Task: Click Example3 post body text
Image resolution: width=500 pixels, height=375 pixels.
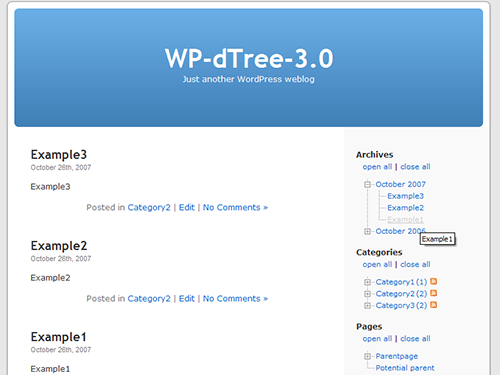Action: click(x=50, y=187)
